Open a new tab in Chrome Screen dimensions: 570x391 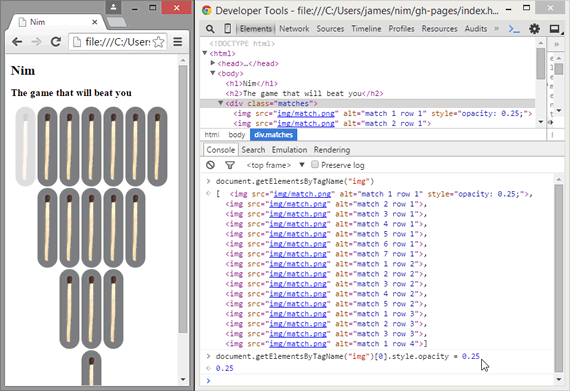coord(116,23)
